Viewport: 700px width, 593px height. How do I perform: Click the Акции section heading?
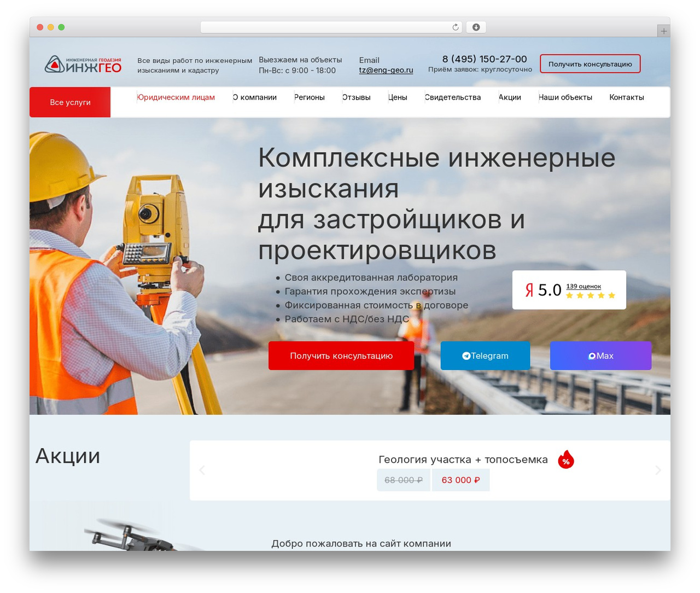68,456
